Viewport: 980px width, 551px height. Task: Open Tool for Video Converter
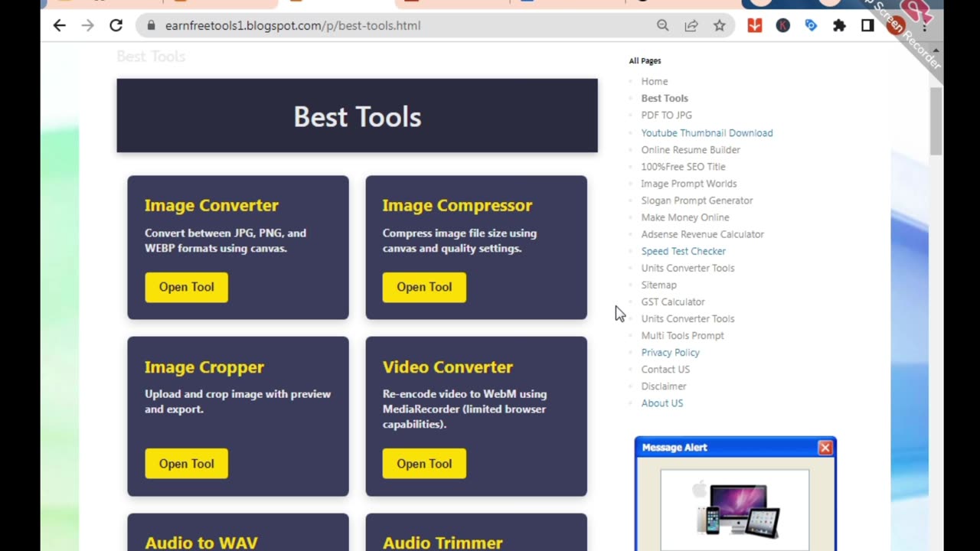[x=424, y=464]
